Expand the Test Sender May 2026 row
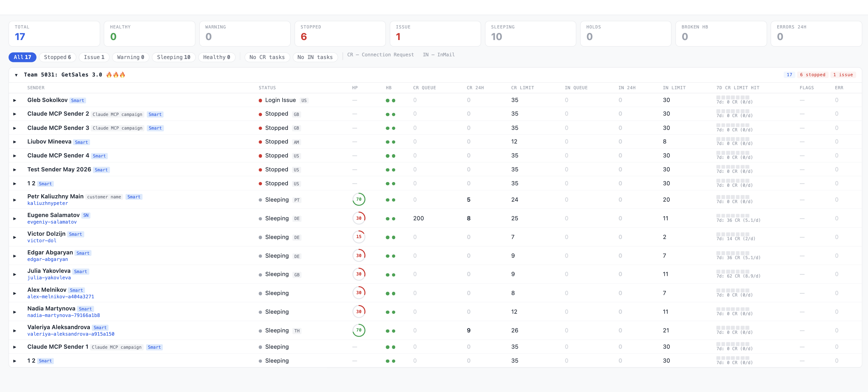The image size is (868, 392). tap(15, 170)
